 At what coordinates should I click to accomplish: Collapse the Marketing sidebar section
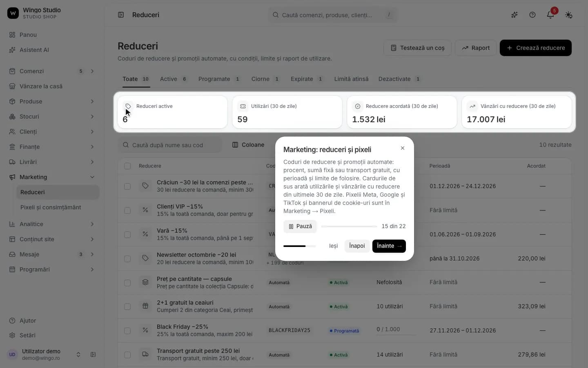[92, 177]
